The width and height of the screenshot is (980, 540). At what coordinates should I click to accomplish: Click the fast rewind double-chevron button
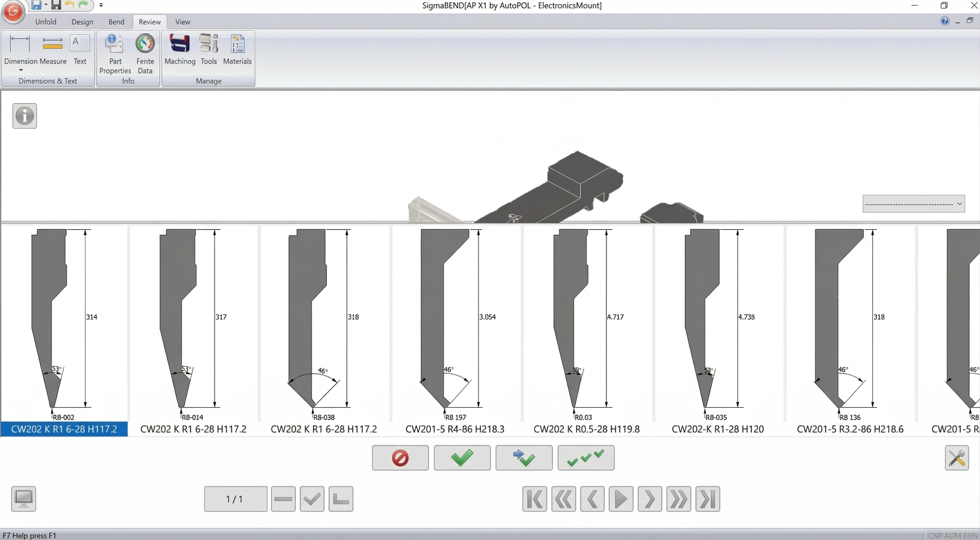pyautogui.click(x=564, y=499)
